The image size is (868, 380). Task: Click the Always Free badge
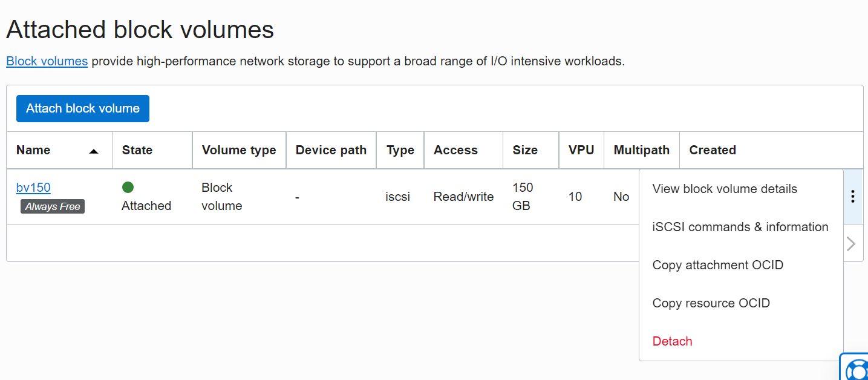pyautogui.click(x=53, y=207)
